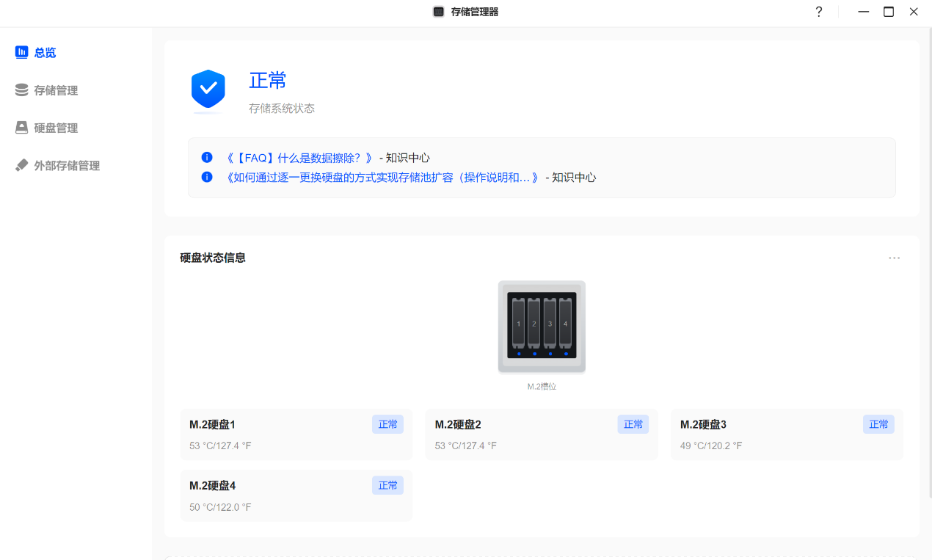Click the 正常 badge on M.2硬盘2
932x560 pixels.
(x=633, y=424)
